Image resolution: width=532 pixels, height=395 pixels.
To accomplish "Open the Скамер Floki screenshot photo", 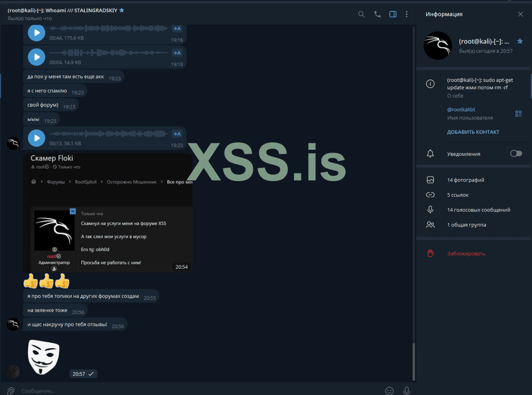I will coord(108,212).
